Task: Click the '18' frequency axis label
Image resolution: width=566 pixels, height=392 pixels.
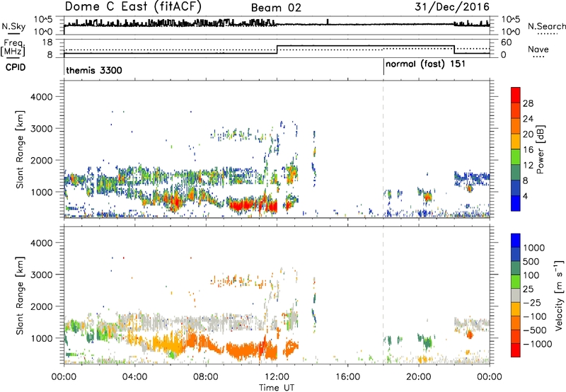Action: [47, 42]
